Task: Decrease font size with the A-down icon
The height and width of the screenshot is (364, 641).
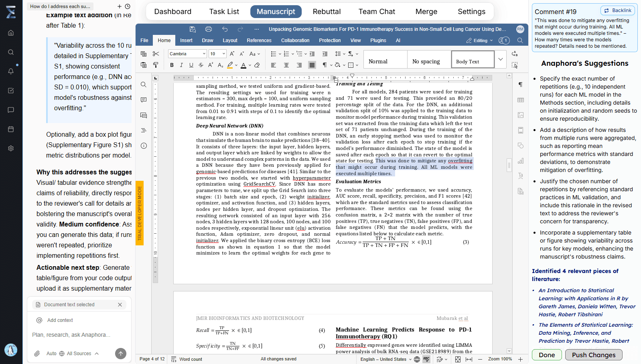Action: [242, 54]
